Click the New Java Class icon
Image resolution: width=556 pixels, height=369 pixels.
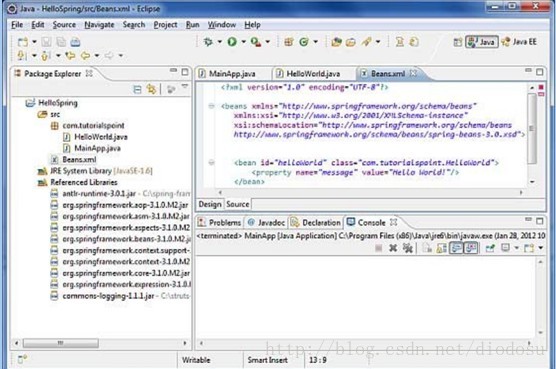pos(304,42)
